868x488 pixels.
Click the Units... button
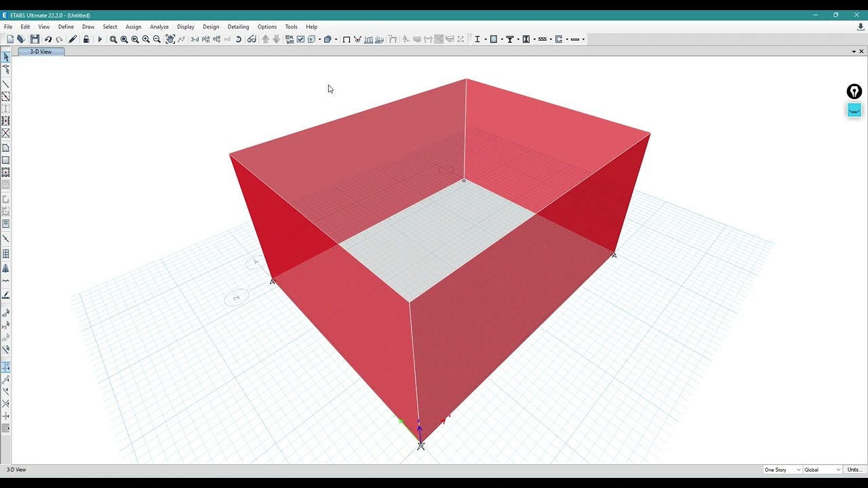coord(854,470)
